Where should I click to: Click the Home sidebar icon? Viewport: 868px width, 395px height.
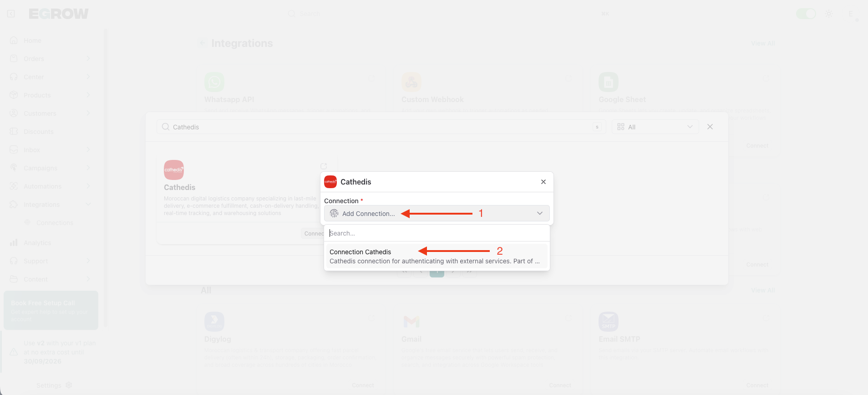14,41
